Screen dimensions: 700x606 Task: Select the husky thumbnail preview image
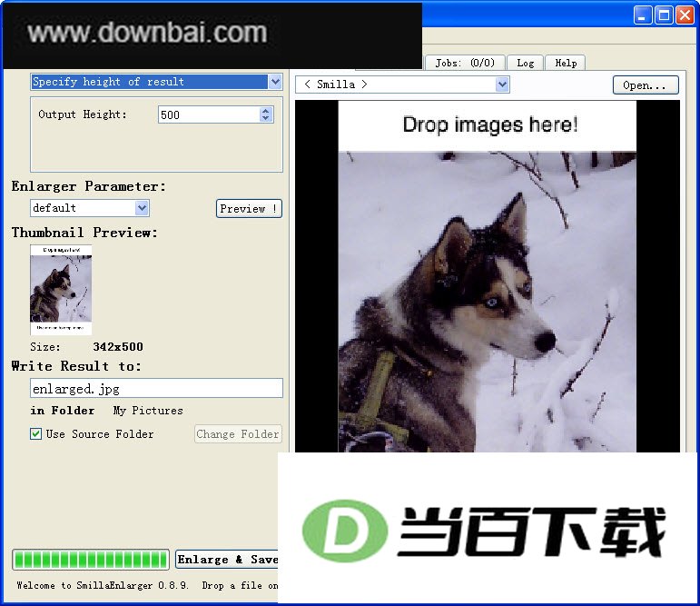click(61, 290)
